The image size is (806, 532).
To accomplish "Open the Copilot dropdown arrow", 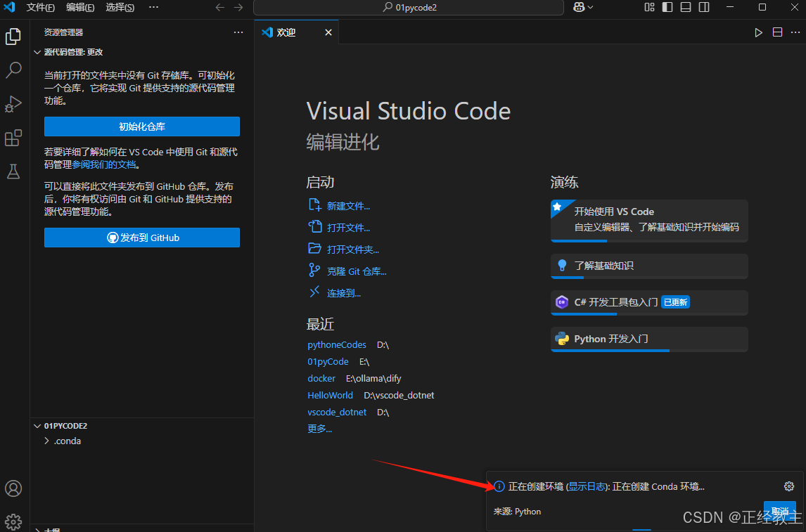I will 591,7.
